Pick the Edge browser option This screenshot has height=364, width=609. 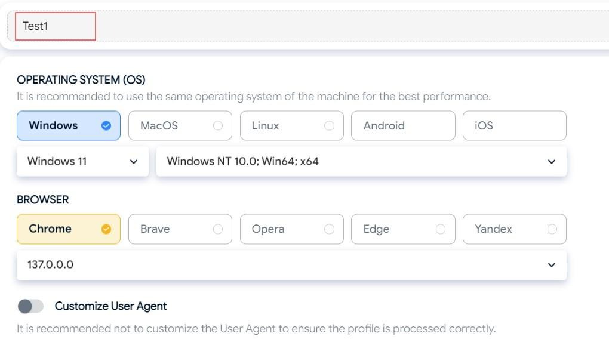point(402,229)
